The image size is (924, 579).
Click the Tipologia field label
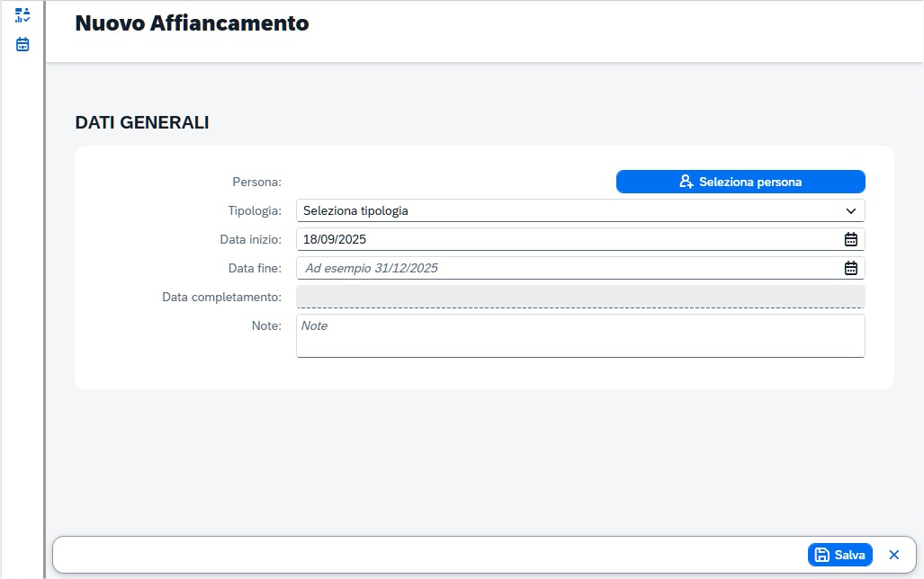(x=255, y=211)
